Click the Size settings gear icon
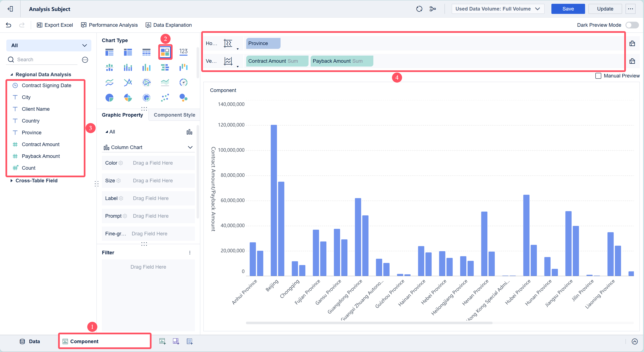Screen dimensions: 644x352 click(x=118, y=181)
